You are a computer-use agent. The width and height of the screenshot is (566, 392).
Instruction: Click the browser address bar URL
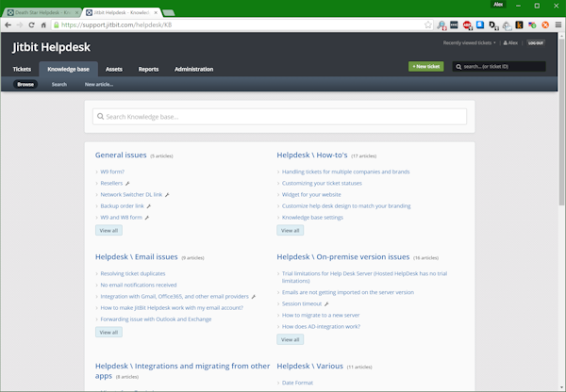[116, 24]
